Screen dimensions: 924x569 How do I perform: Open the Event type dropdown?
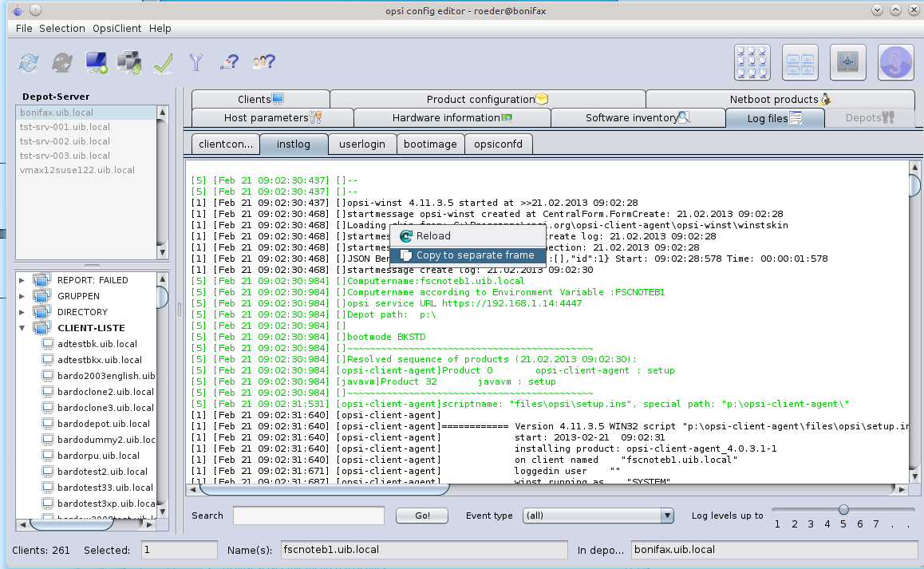666,516
